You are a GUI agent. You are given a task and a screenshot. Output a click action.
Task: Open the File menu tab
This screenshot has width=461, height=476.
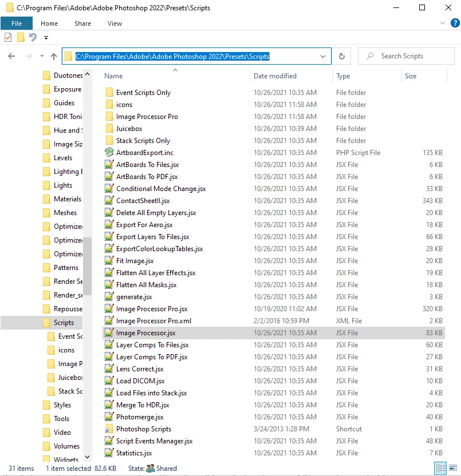tap(17, 23)
